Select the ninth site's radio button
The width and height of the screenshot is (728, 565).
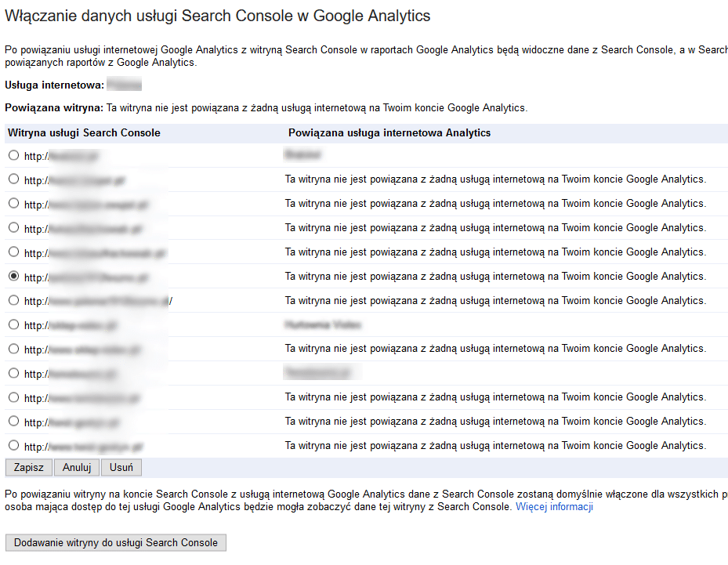pyautogui.click(x=14, y=349)
